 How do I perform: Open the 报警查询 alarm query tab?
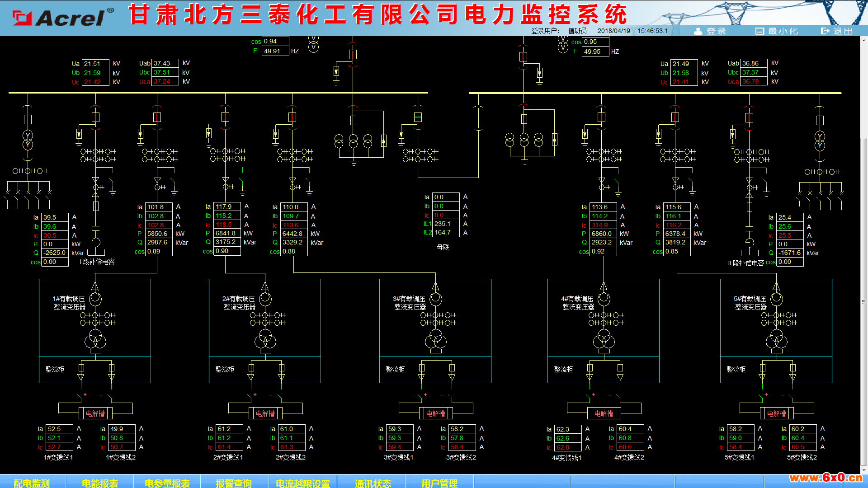tap(234, 483)
